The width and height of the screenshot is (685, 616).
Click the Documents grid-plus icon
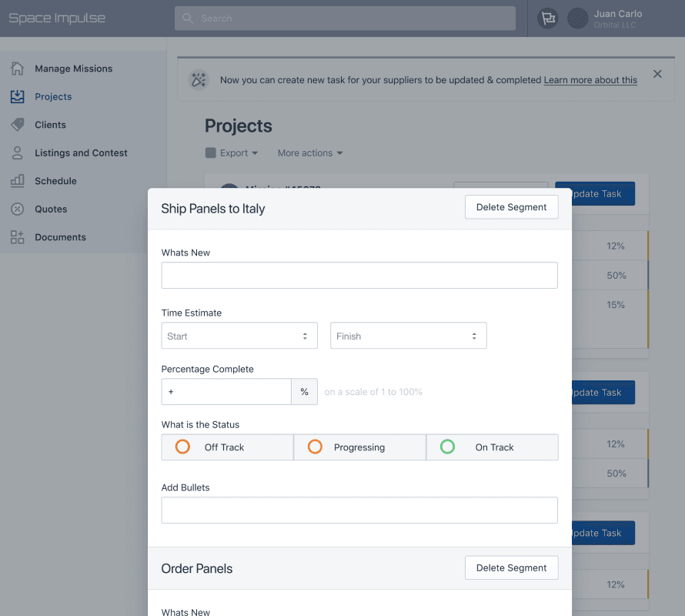tap(17, 237)
